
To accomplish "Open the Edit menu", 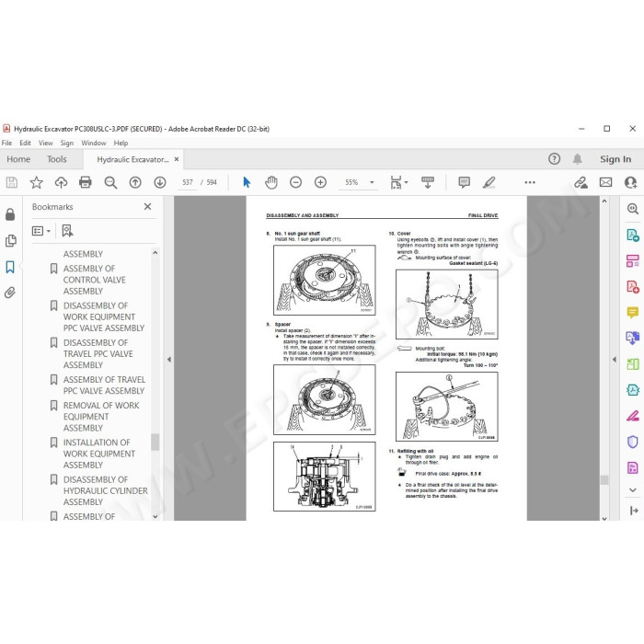I will tap(25, 143).
